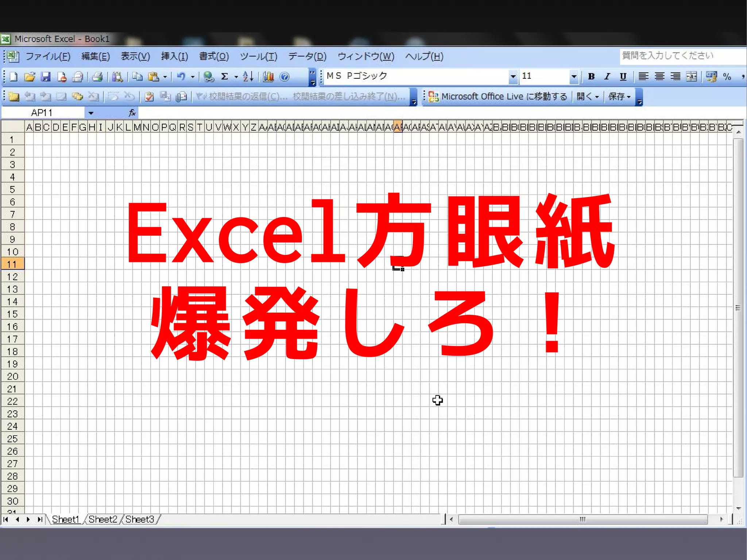The width and height of the screenshot is (747, 560).
Task: Open the ツール(T) menu
Action: (x=259, y=56)
